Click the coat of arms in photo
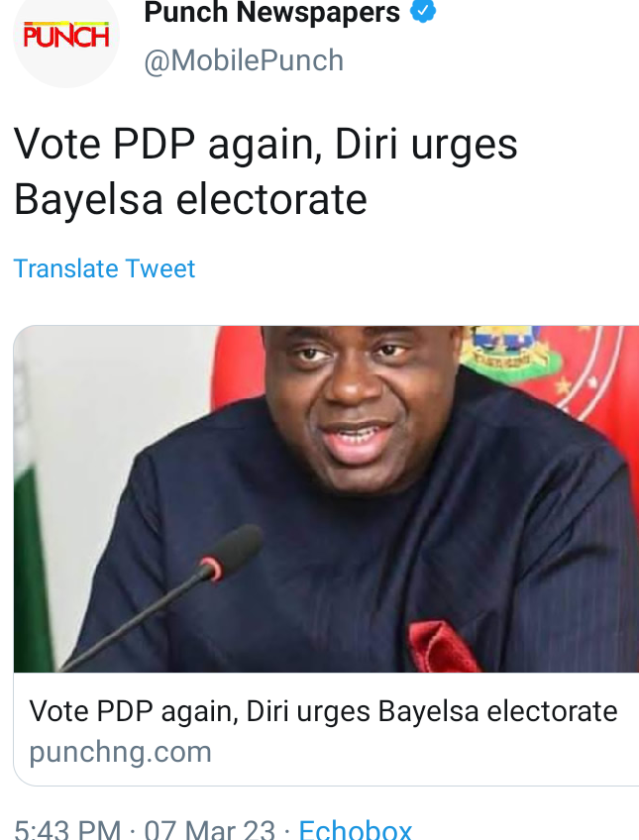The image size is (639, 840). click(x=506, y=354)
